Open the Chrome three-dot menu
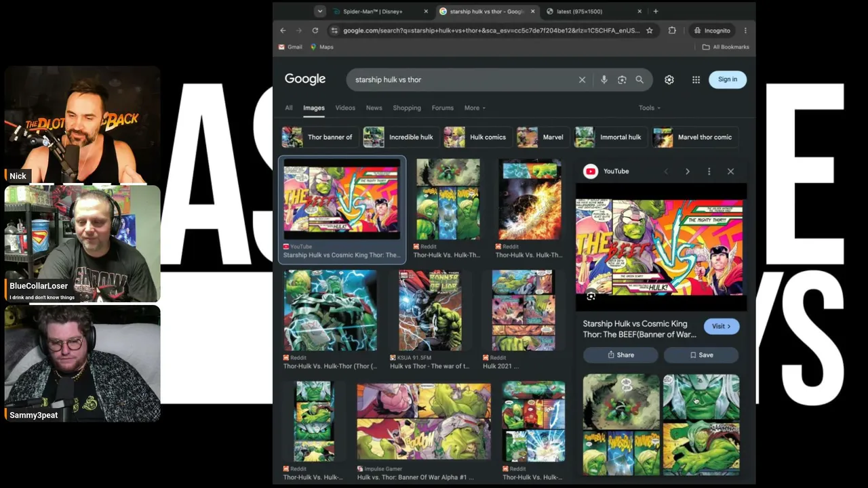The image size is (868, 488). pos(745,30)
